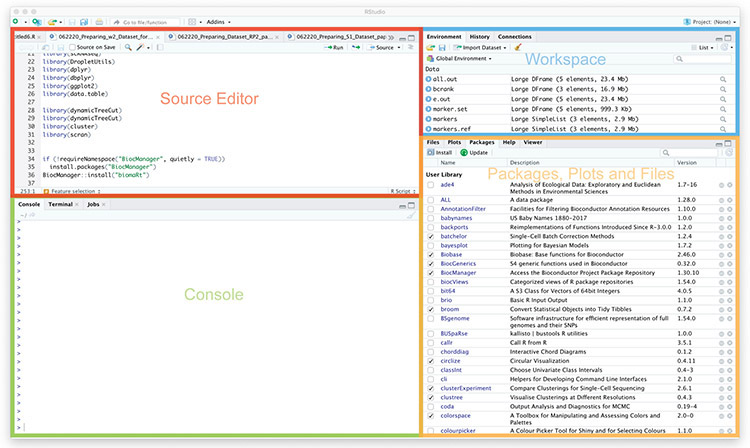The height and width of the screenshot is (448, 750).
Task: Open the Addins dropdown
Action: click(218, 22)
